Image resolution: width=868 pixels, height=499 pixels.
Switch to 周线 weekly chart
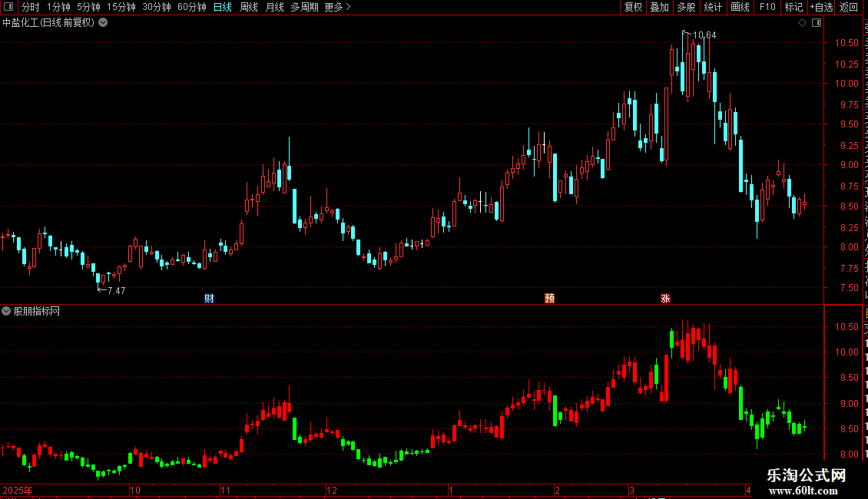[x=249, y=7]
